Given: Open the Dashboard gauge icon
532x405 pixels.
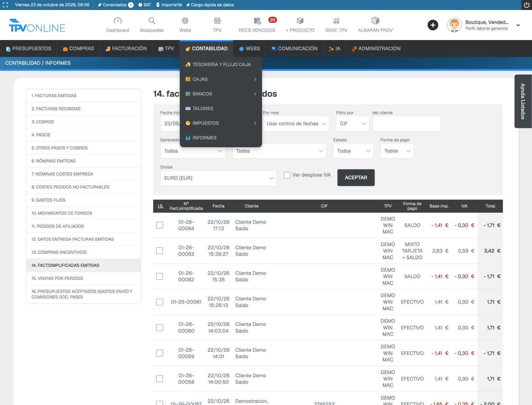Looking at the screenshot, I should pos(117,21).
